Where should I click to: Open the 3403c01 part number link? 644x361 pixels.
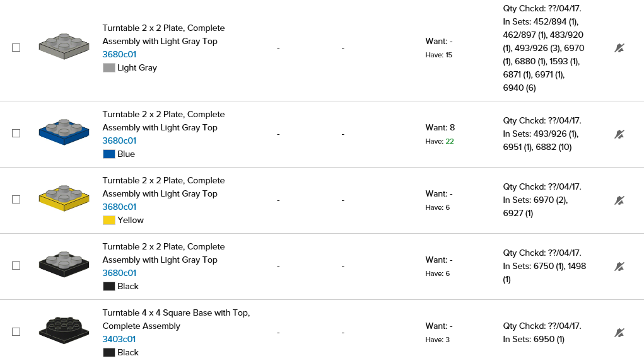(119, 339)
